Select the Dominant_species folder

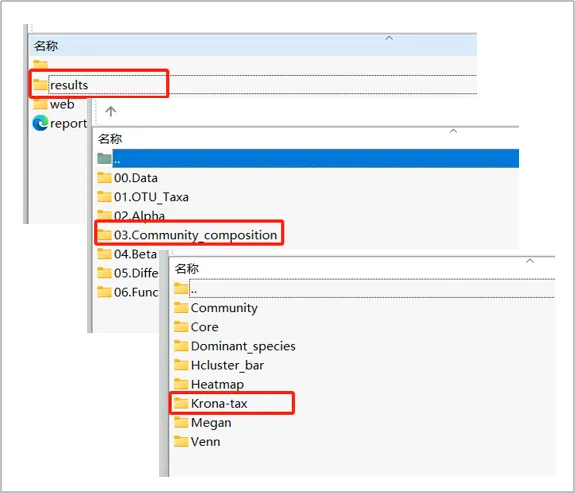click(235, 346)
